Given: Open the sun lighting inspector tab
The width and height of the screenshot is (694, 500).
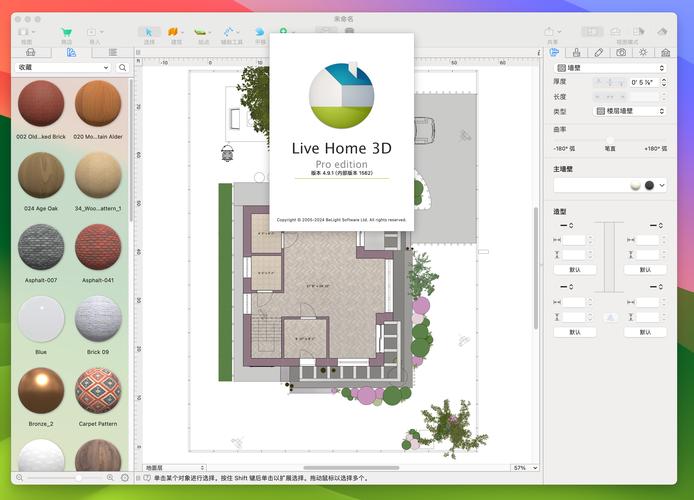Looking at the screenshot, I should coord(643,53).
